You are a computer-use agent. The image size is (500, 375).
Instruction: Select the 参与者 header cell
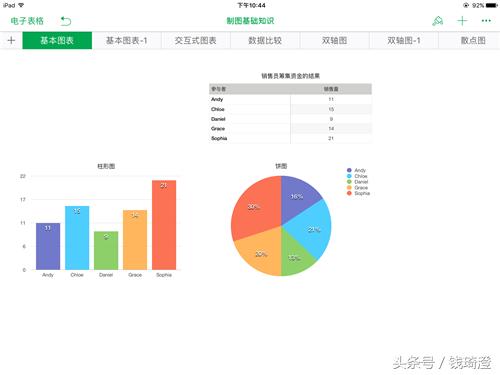(250, 89)
